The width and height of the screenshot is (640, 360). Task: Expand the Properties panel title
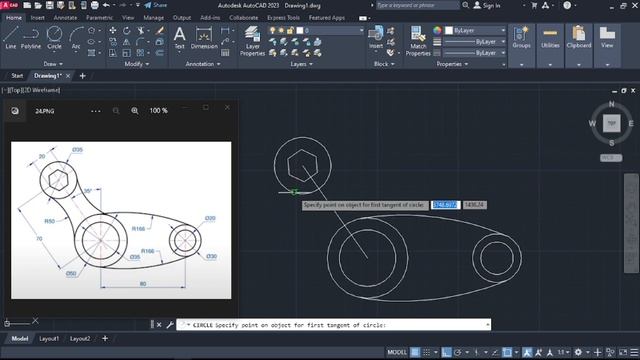(452, 64)
